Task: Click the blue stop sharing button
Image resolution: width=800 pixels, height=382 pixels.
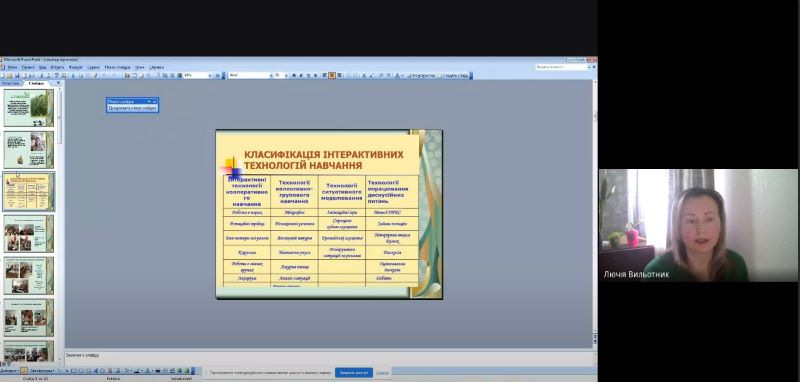Action: [x=354, y=372]
